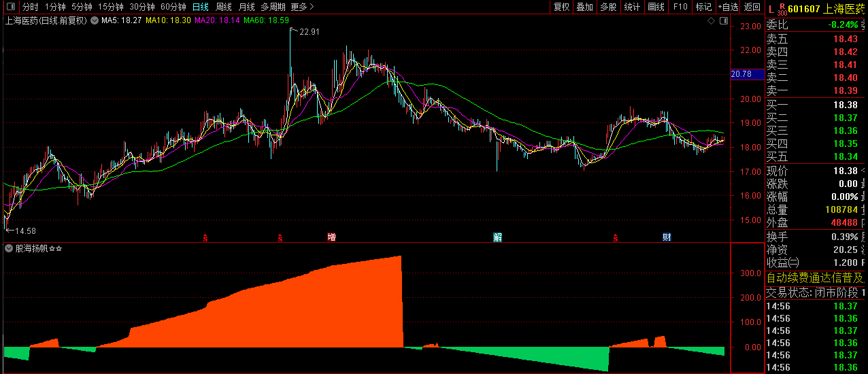Select the 日线 daily chart tab
This screenshot has height=374, width=868.
201,7
